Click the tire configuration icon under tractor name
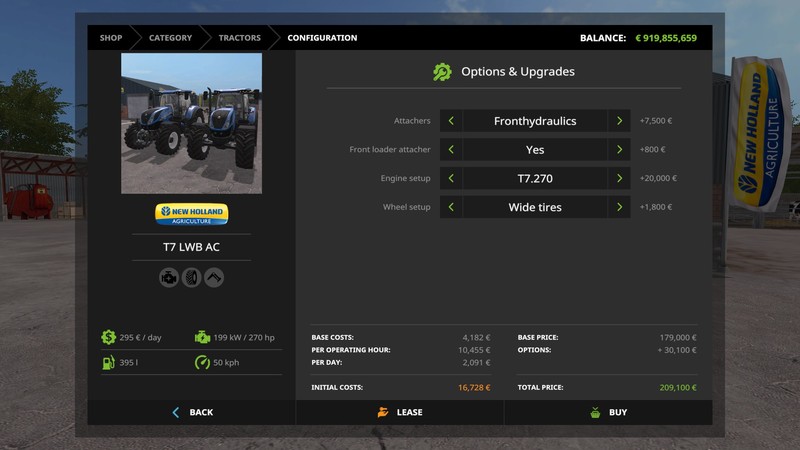The height and width of the screenshot is (450, 800). (x=191, y=278)
